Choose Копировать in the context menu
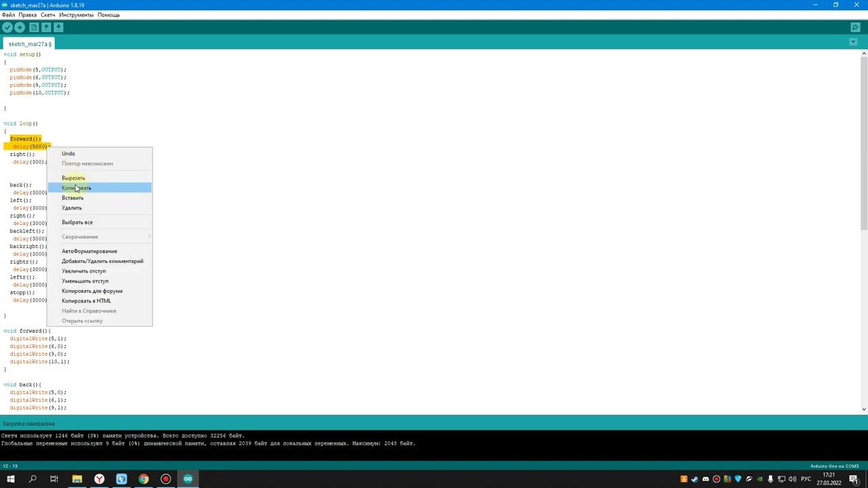 (100, 188)
